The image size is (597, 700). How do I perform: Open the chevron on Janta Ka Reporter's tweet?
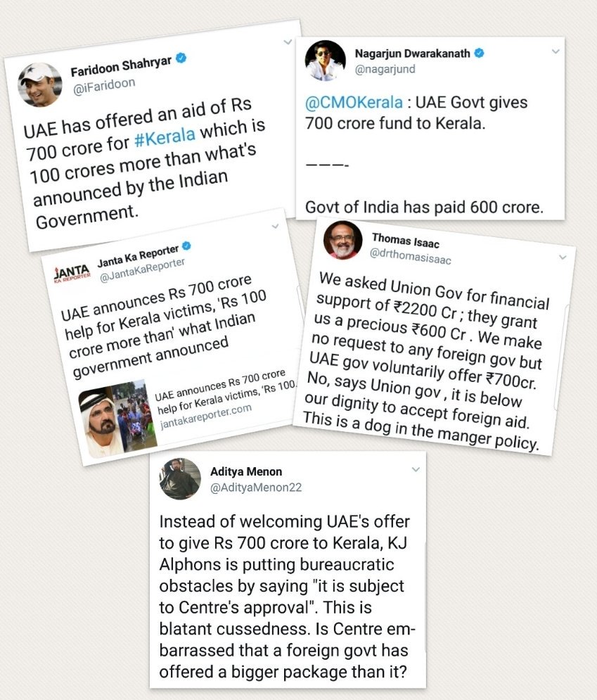(275, 226)
